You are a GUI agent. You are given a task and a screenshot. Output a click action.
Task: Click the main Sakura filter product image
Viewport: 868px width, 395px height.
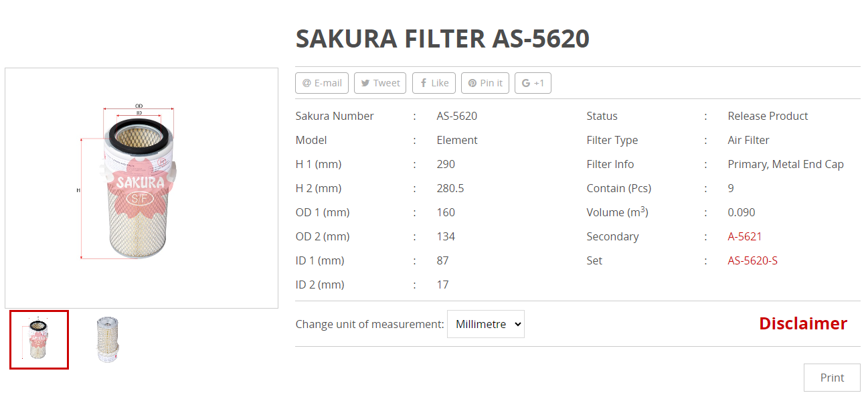141,188
